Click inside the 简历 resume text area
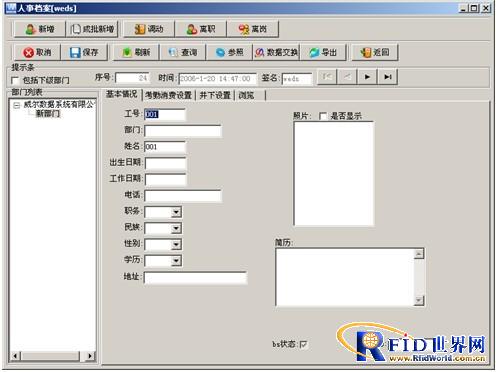Screen dimensions: 496x372 345,277
